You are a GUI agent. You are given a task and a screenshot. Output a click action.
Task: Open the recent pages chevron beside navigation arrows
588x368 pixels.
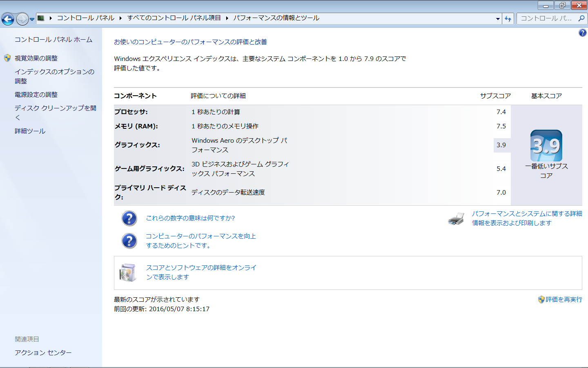click(x=31, y=19)
